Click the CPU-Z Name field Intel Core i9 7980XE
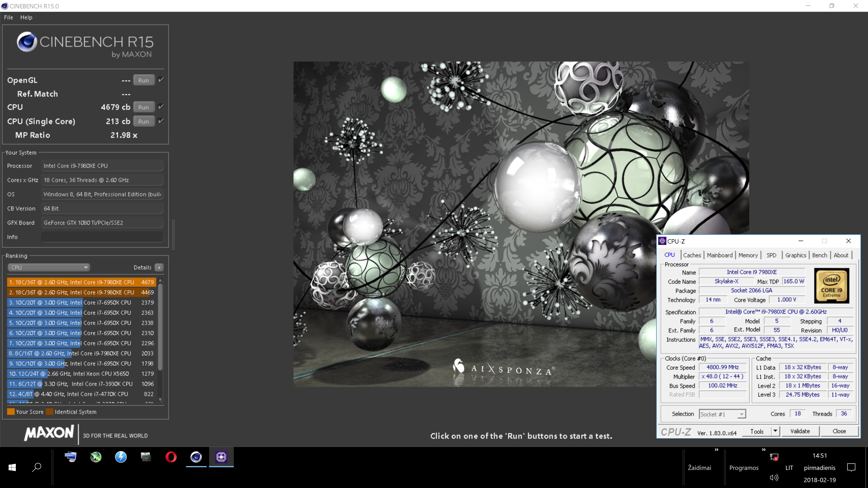The image size is (868, 488). 752,272
